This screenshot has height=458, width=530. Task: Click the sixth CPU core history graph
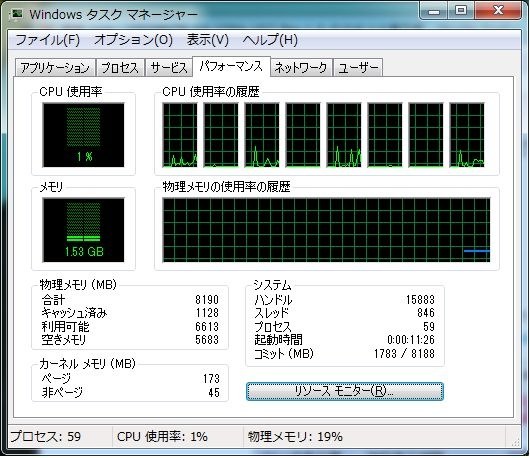pos(385,135)
